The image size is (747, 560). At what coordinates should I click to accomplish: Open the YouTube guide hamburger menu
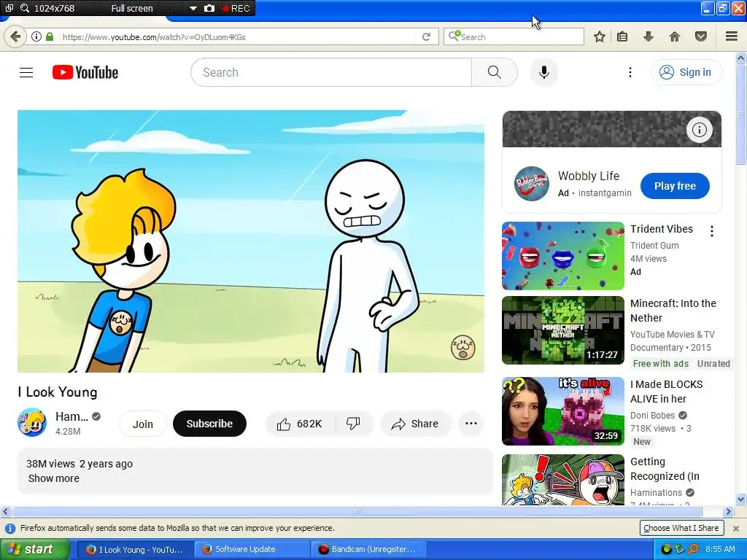click(x=26, y=72)
